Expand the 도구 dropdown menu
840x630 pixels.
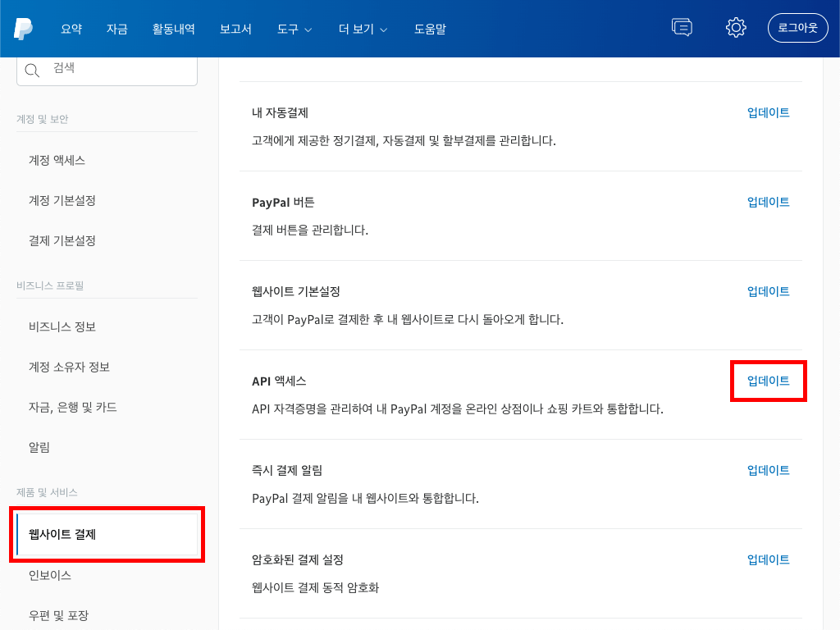(294, 29)
